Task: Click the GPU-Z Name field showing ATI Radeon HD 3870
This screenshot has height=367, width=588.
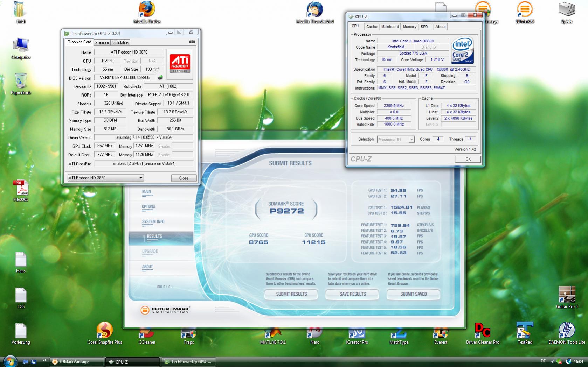Action: click(x=129, y=52)
